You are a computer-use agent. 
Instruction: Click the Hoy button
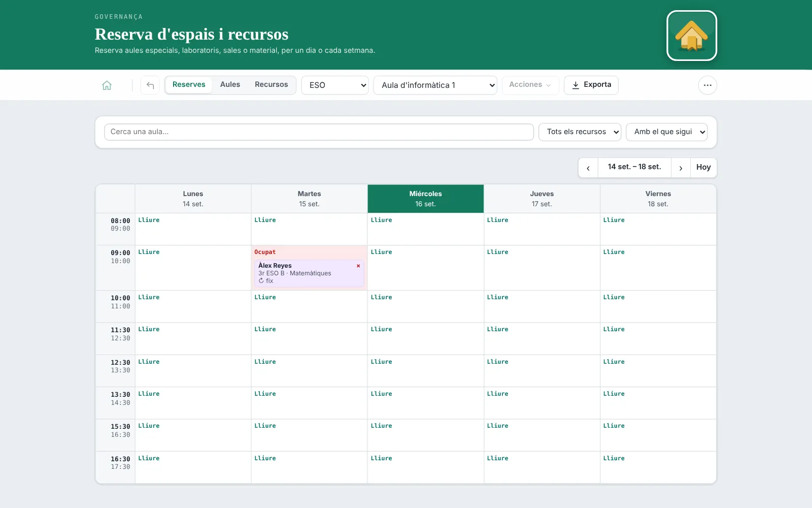click(703, 168)
